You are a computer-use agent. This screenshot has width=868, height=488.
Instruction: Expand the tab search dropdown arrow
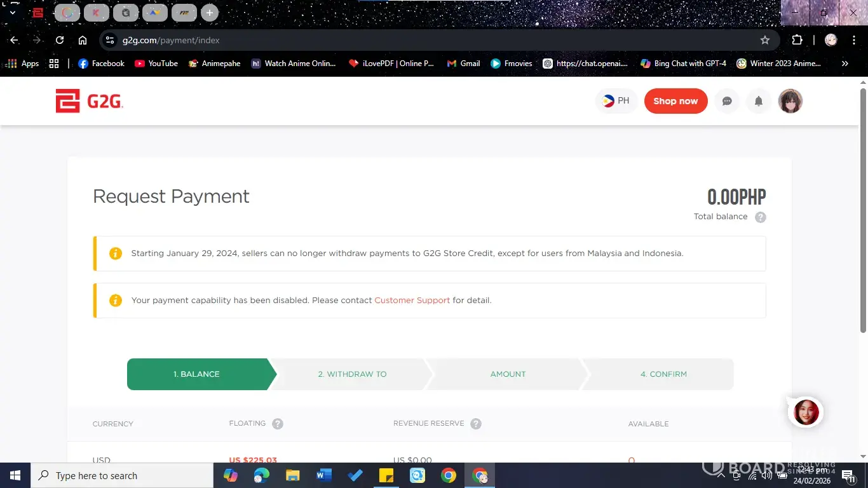pyautogui.click(x=12, y=13)
